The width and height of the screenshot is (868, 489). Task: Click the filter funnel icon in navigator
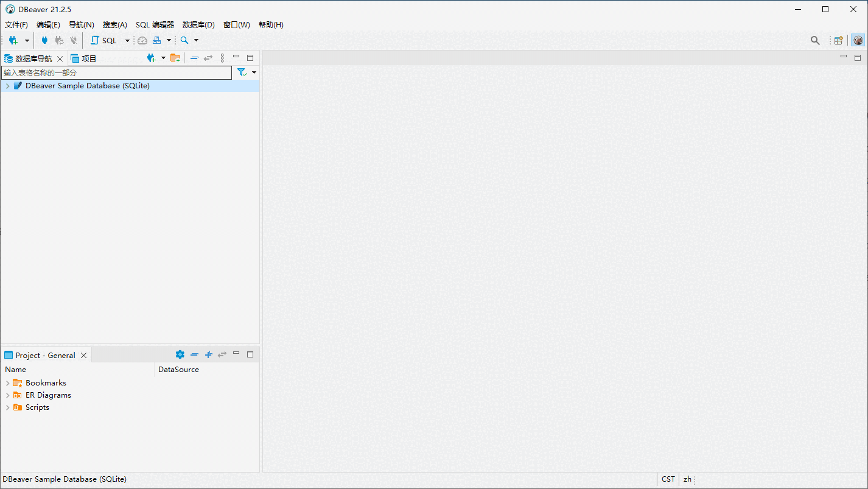click(242, 72)
